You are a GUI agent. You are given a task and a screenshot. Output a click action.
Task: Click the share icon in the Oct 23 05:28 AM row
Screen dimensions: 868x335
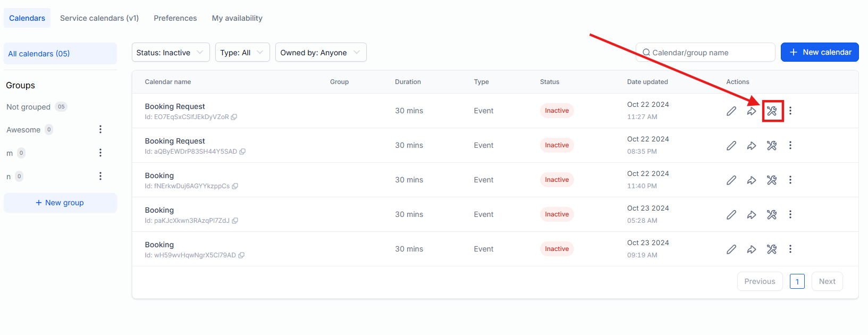(752, 215)
